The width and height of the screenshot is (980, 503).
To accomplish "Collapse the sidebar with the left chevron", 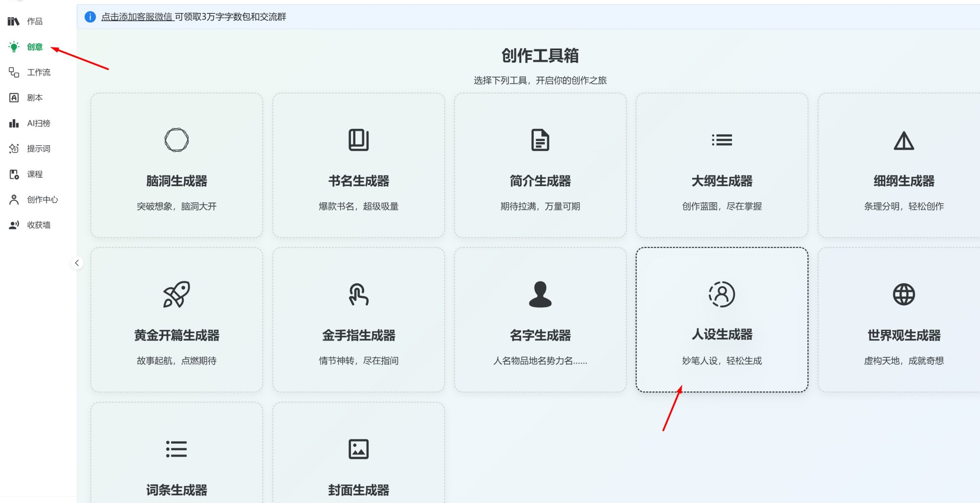I will (77, 263).
